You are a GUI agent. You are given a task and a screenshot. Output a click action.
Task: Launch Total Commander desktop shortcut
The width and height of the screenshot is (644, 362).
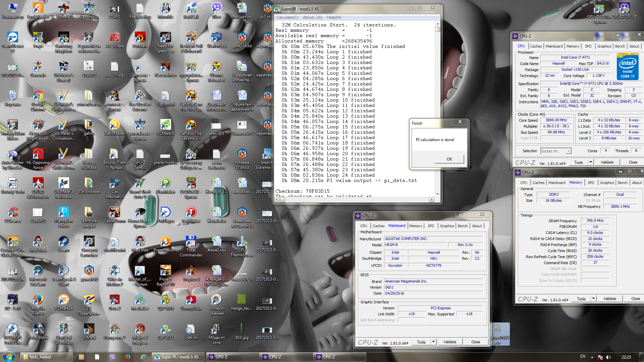(191, 247)
